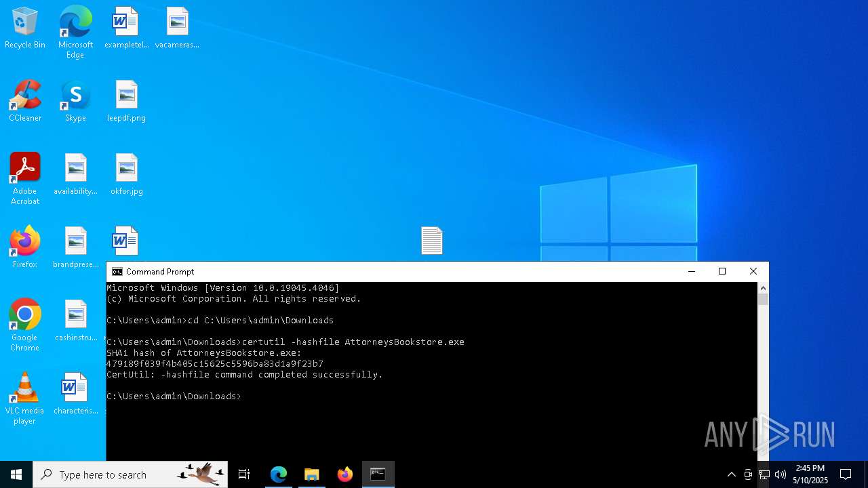The width and height of the screenshot is (868, 488).
Task: Open the volume control tray icon
Action: tap(781, 474)
